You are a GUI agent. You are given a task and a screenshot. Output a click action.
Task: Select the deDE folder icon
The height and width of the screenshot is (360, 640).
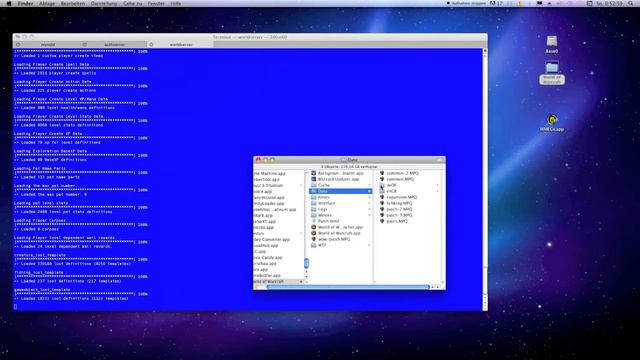382,185
